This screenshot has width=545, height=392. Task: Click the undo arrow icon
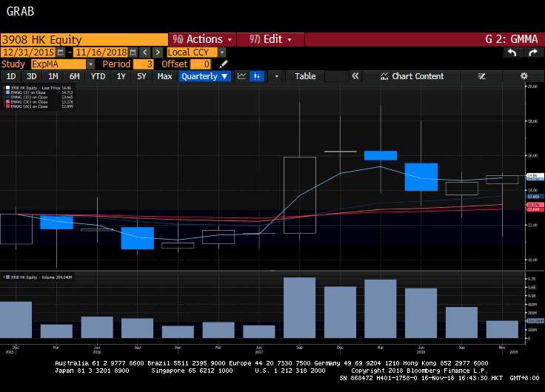[x=512, y=53]
